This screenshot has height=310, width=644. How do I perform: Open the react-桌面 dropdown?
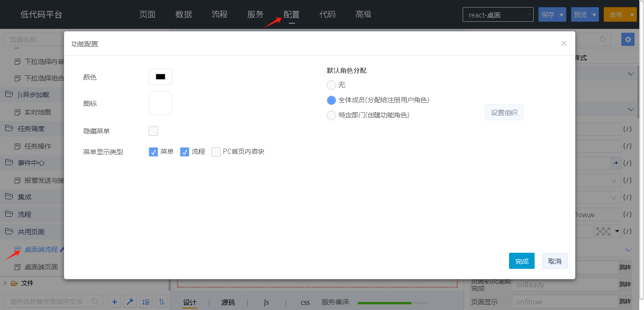(498, 15)
